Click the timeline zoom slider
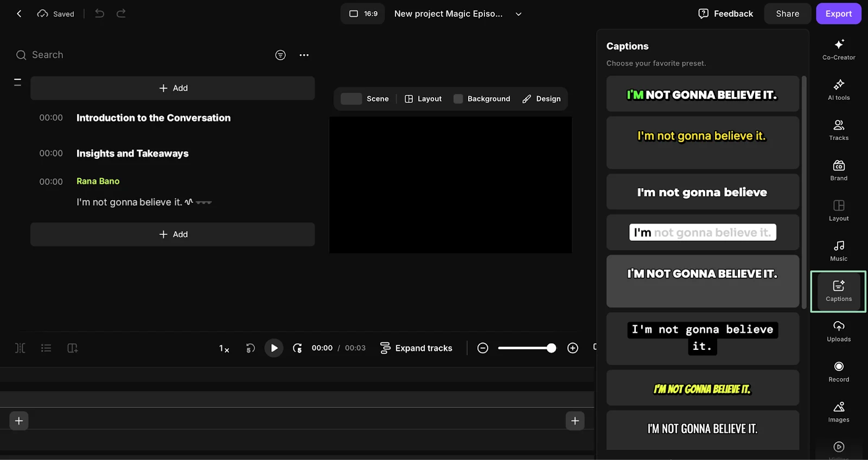Viewport: 868px width, 460px height. [527, 348]
